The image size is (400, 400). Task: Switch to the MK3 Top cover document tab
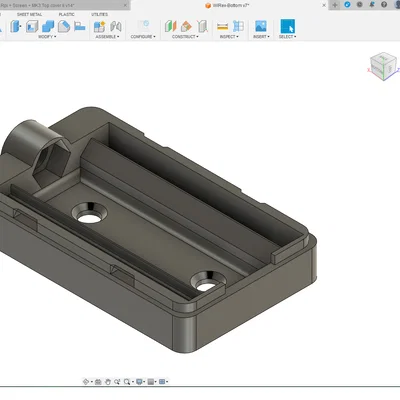tap(62, 5)
